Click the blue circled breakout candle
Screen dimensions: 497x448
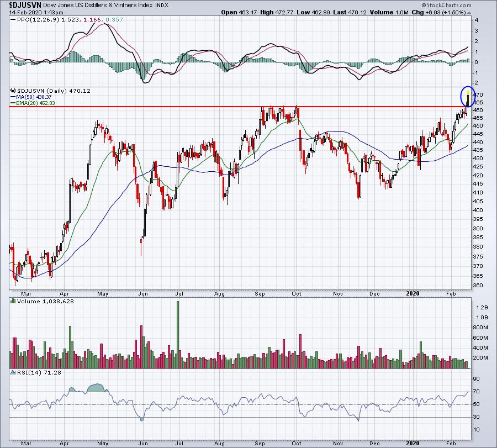(468, 96)
